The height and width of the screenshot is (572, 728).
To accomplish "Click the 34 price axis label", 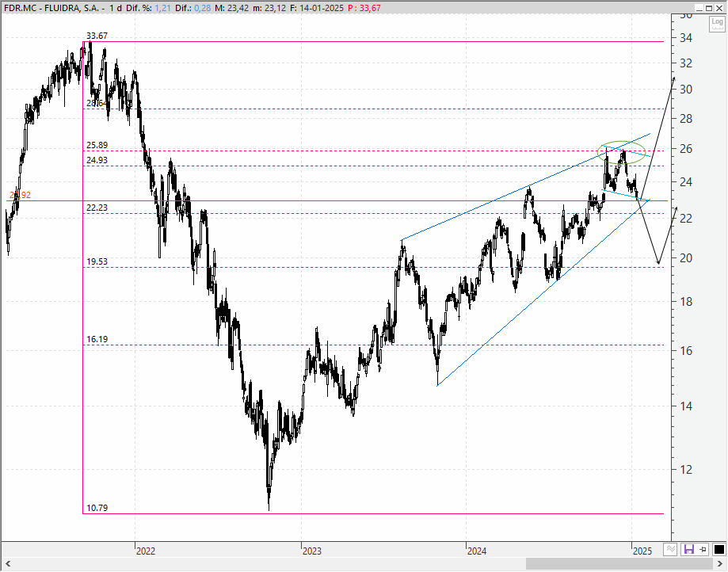I will pos(686,38).
